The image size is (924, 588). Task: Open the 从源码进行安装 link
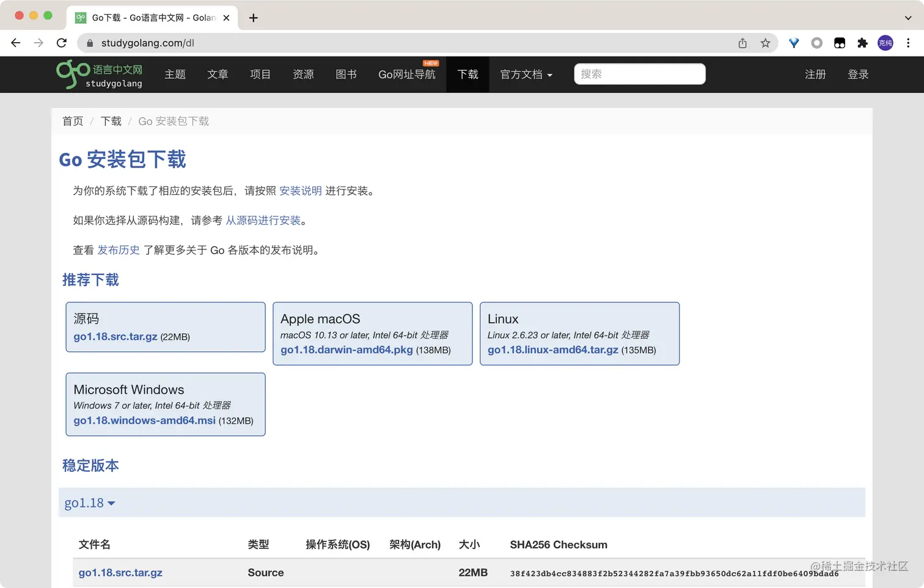pyautogui.click(x=263, y=220)
